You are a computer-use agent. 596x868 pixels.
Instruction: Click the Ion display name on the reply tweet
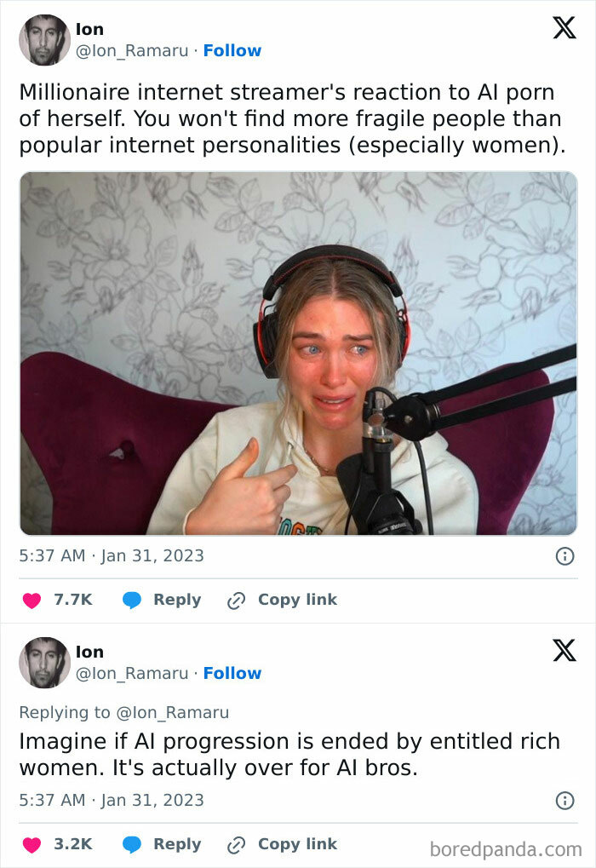[90, 652]
